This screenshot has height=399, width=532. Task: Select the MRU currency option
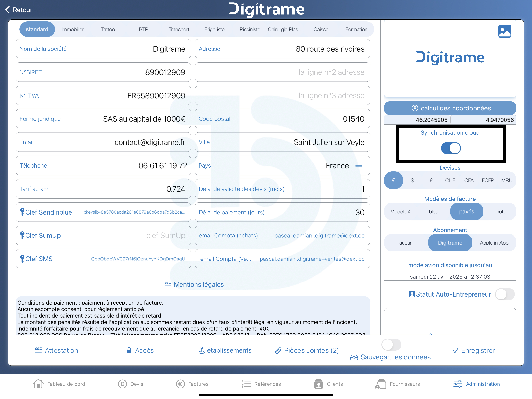pyautogui.click(x=506, y=180)
